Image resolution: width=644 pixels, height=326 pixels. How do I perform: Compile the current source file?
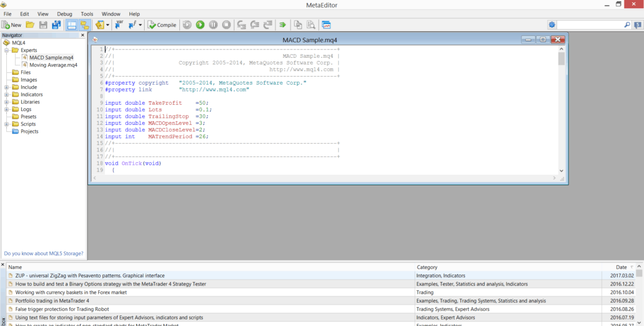tap(162, 25)
